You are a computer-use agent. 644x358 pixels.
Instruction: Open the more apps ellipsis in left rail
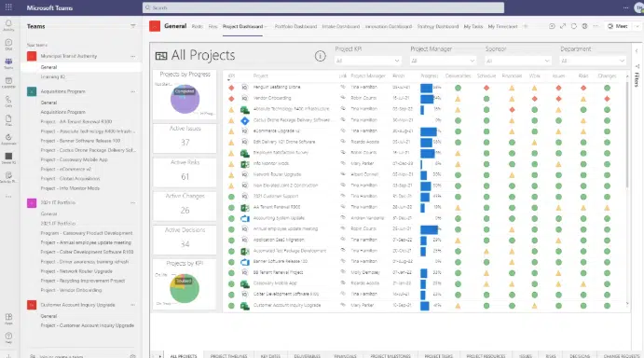point(8,197)
